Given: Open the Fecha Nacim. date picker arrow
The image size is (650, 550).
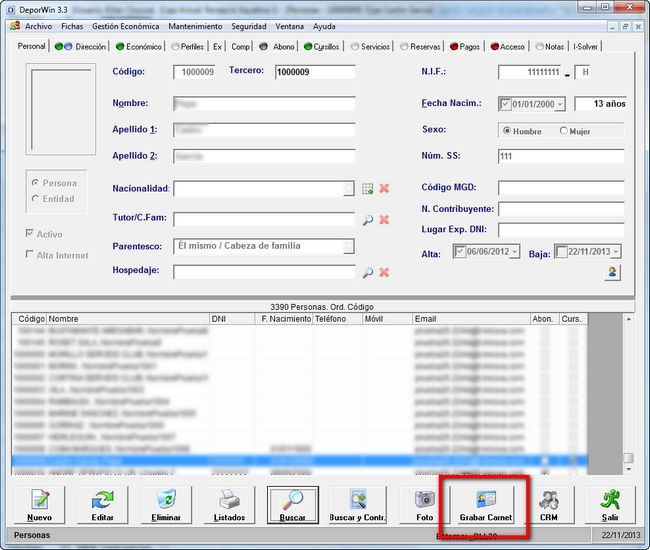Looking at the screenshot, I should (560, 104).
